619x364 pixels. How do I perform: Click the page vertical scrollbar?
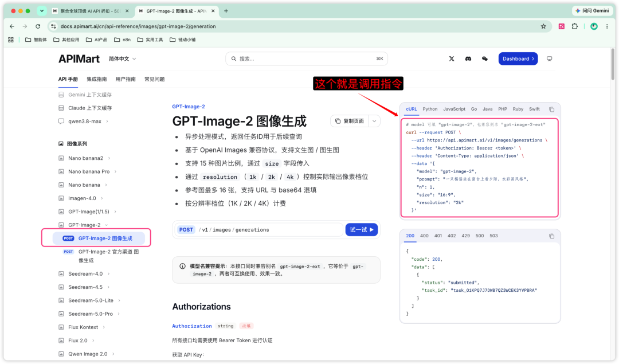point(613,64)
